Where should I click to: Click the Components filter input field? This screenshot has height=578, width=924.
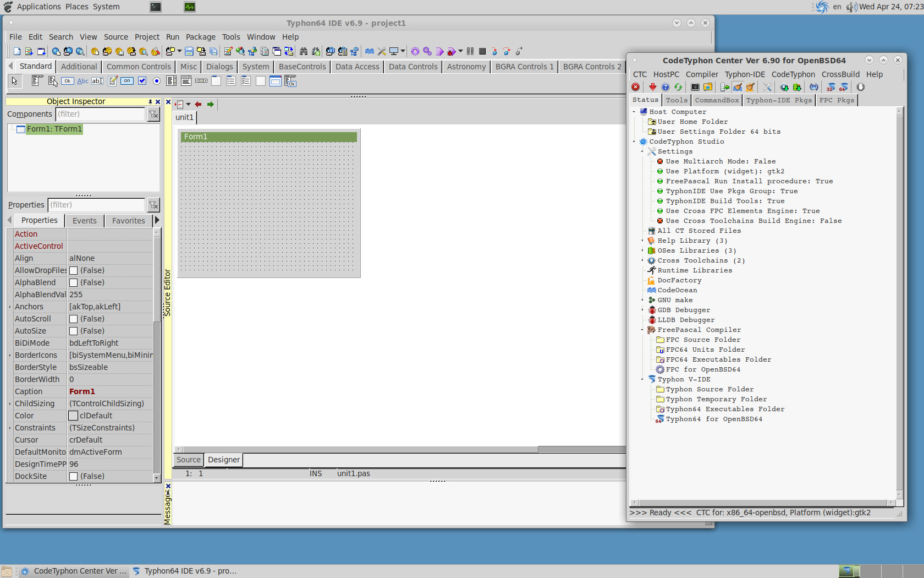pyautogui.click(x=100, y=114)
